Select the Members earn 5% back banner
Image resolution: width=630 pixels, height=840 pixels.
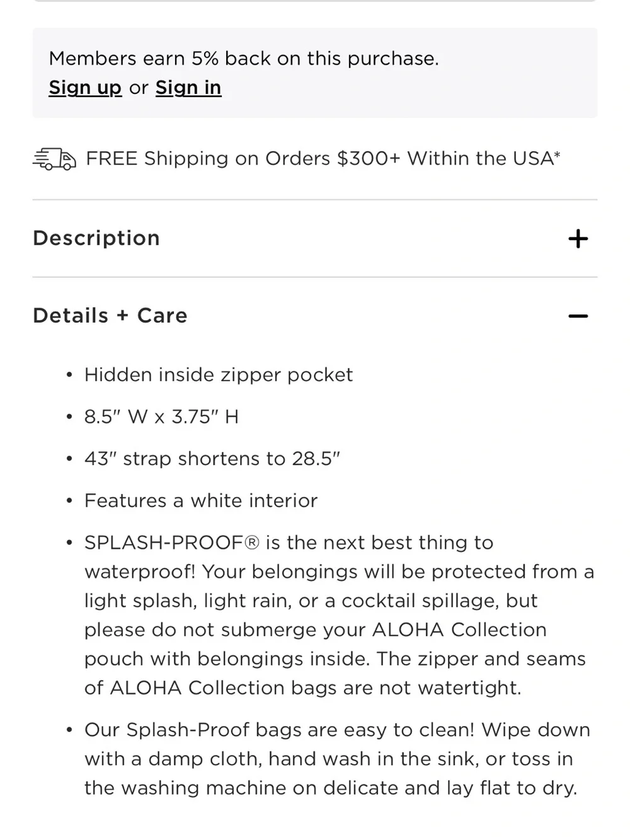click(x=315, y=72)
